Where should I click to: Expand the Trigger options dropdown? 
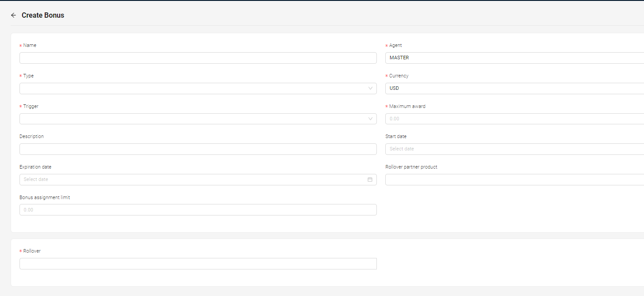[198, 119]
